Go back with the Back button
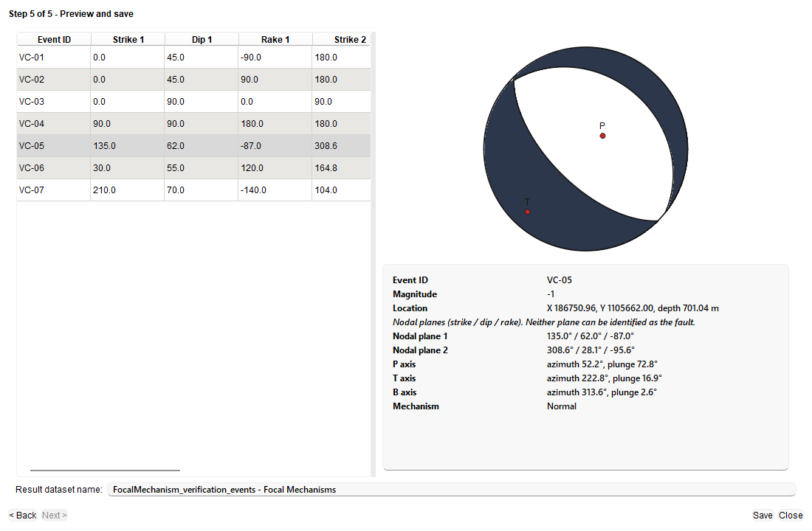Screen dimensions: 812x531 click(x=23, y=515)
